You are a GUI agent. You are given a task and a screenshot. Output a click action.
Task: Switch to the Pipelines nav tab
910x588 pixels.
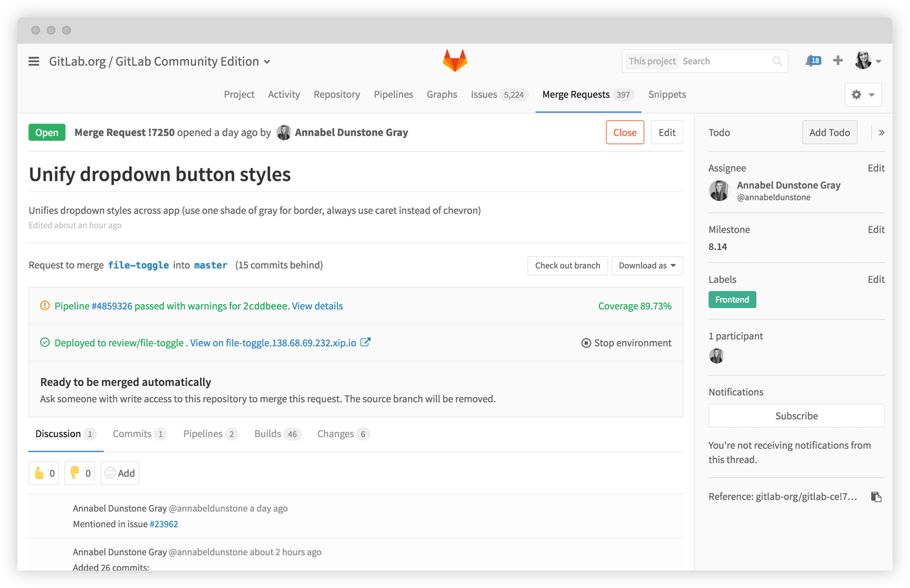click(393, 95)
